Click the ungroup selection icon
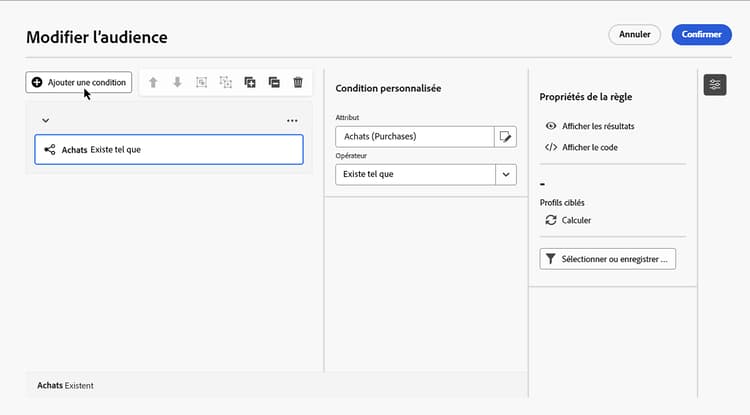 [225, 82]
